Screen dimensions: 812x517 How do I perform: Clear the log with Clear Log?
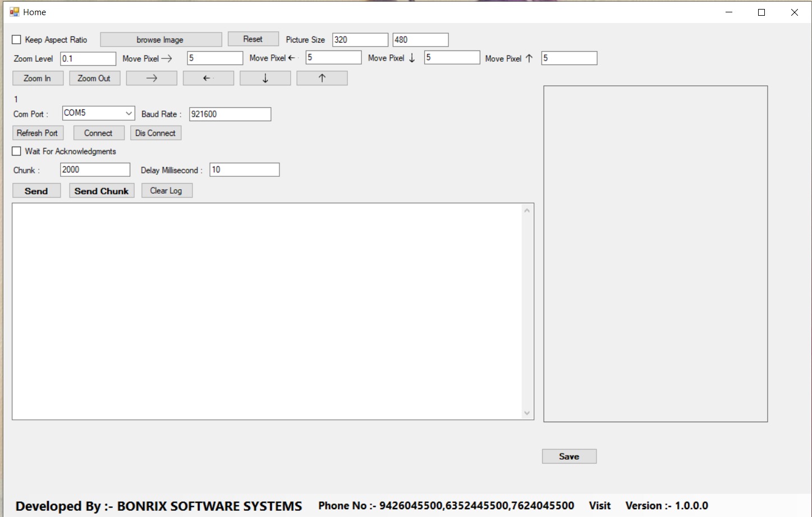[x=166, y=191]
